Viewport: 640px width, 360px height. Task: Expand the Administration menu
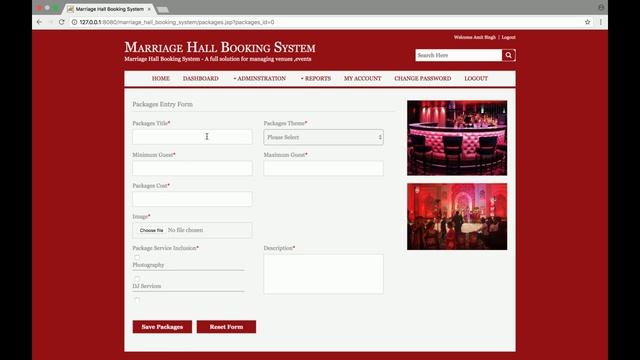click(x=260, y=78)
